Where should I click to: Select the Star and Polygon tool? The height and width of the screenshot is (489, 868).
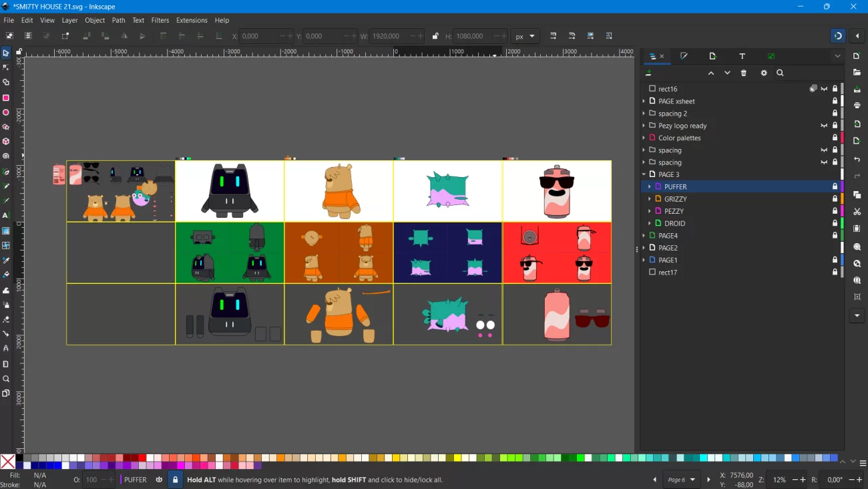pyautogui.click(x=6, y=127)
